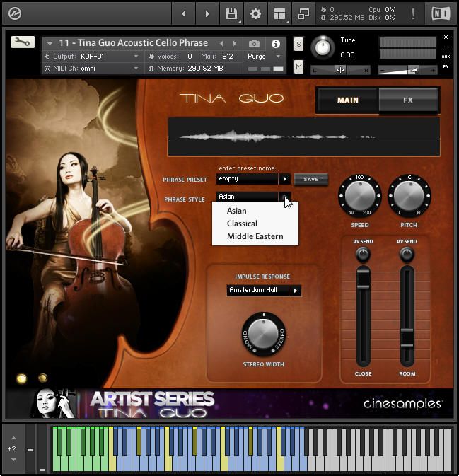Click the CLOSE mic fader

(363, 279)
